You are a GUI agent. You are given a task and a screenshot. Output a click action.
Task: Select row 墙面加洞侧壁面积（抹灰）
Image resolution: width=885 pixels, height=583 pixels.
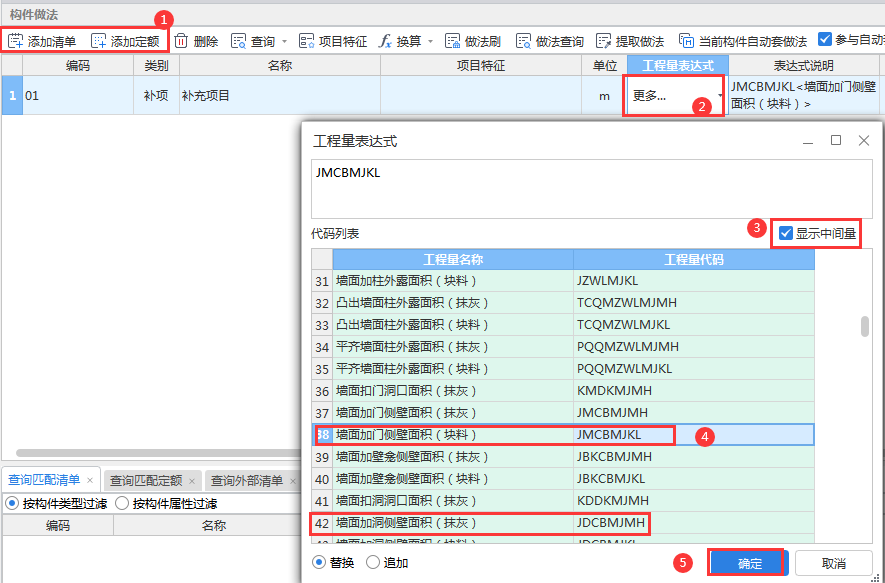(x=563, y=523)
